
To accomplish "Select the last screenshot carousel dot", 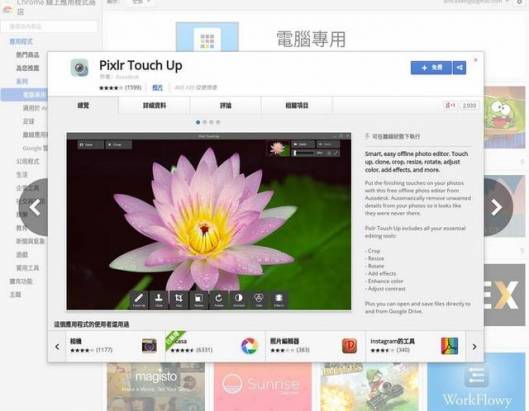I will (x=218, y=122).
